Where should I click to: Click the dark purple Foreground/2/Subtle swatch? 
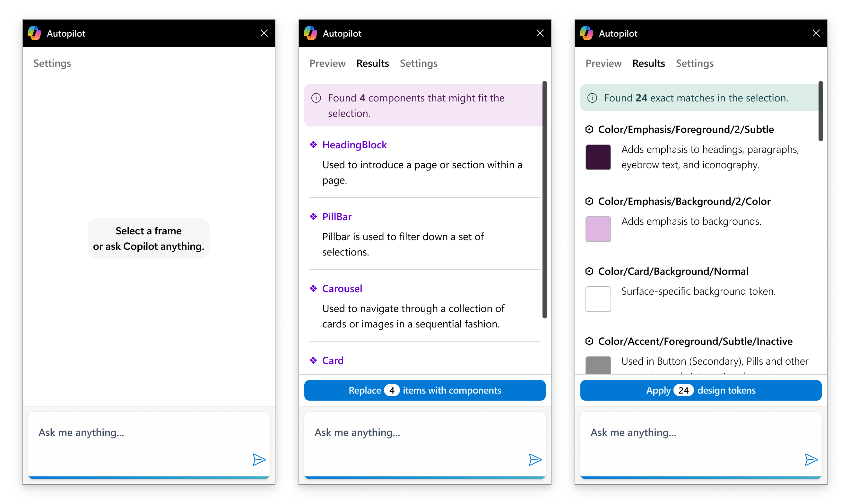tap(598, 157)
